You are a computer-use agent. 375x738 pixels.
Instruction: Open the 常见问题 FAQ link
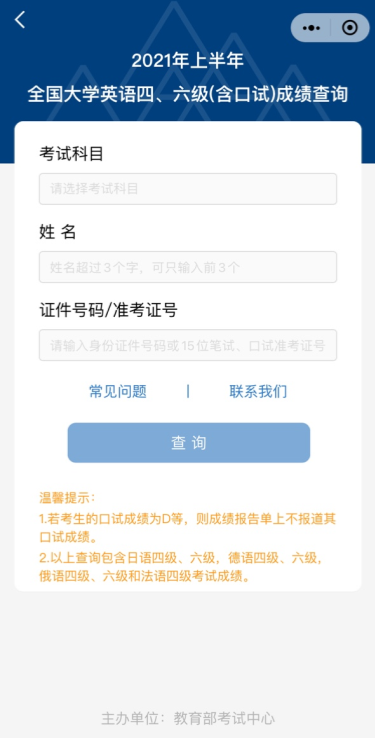118,391
